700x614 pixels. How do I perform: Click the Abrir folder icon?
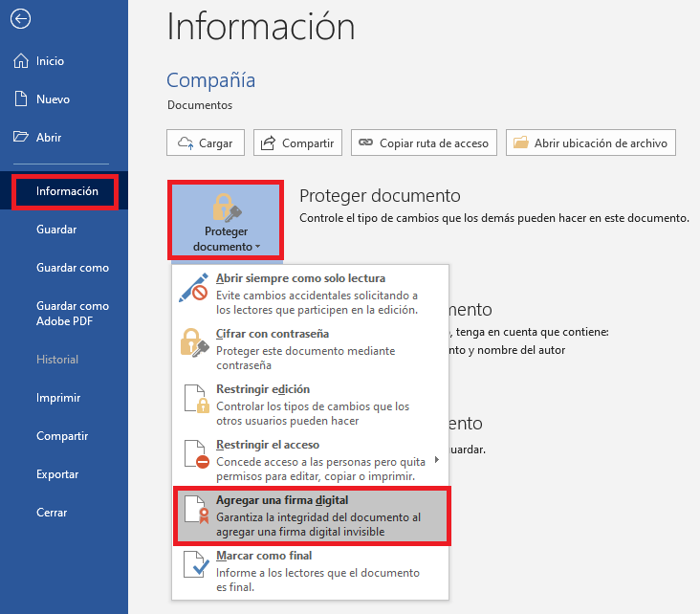point(20,138)
